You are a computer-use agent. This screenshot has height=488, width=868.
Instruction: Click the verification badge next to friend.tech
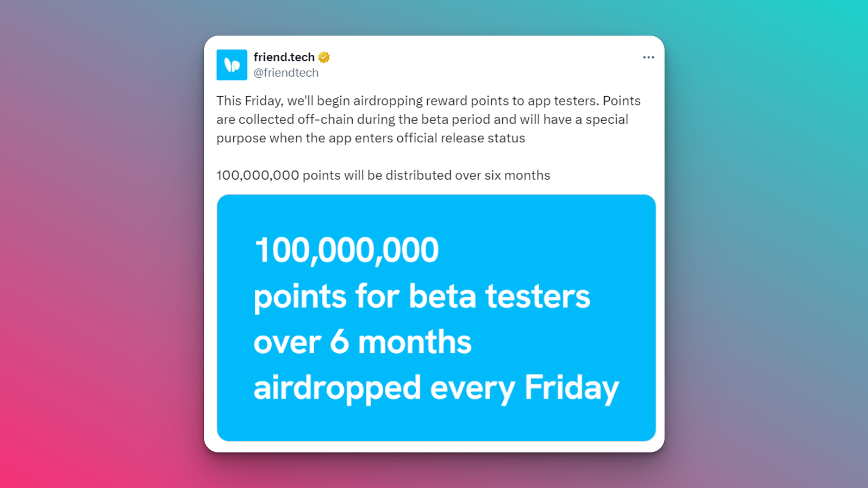(323, 56)
